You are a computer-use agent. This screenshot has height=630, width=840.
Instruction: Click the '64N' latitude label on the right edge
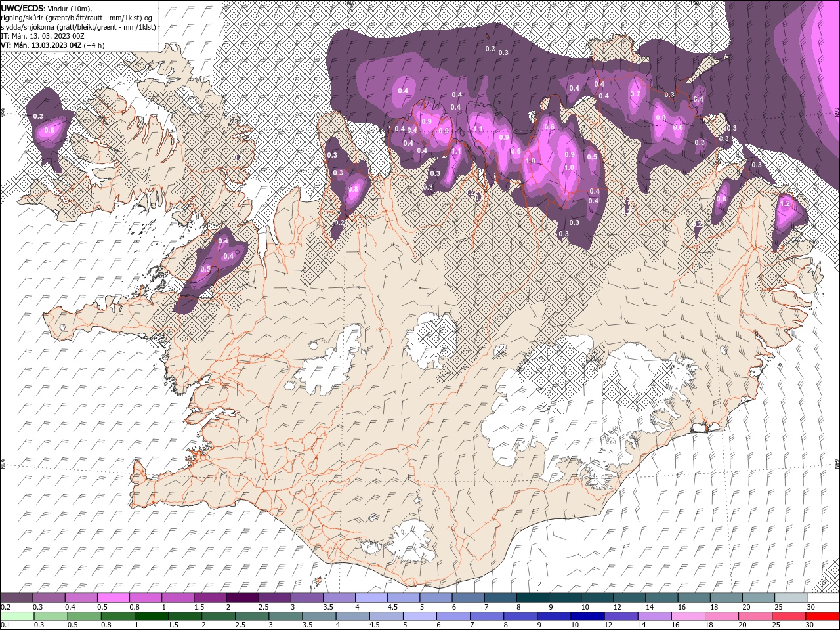click(x=837, y=463)
